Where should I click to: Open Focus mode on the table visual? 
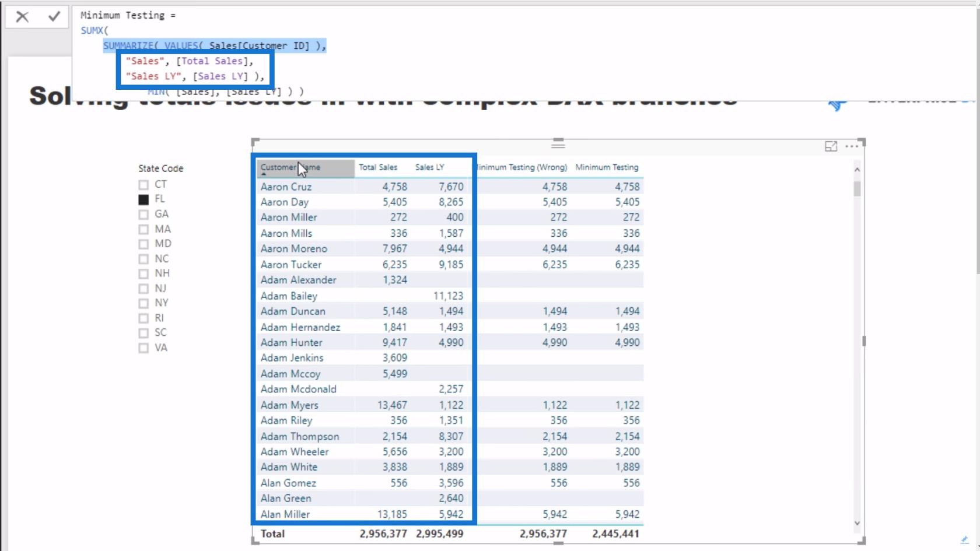tap(831, 146)
